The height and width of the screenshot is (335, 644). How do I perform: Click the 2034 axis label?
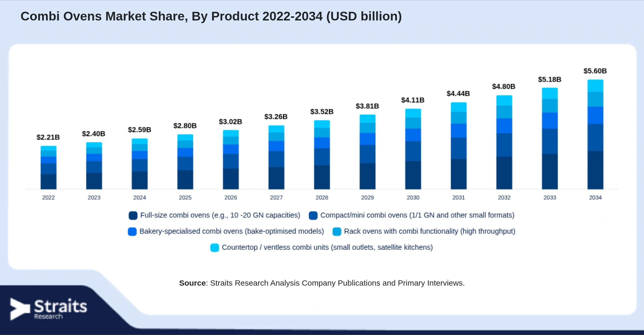pyautogui.click(x=595, y=197)
